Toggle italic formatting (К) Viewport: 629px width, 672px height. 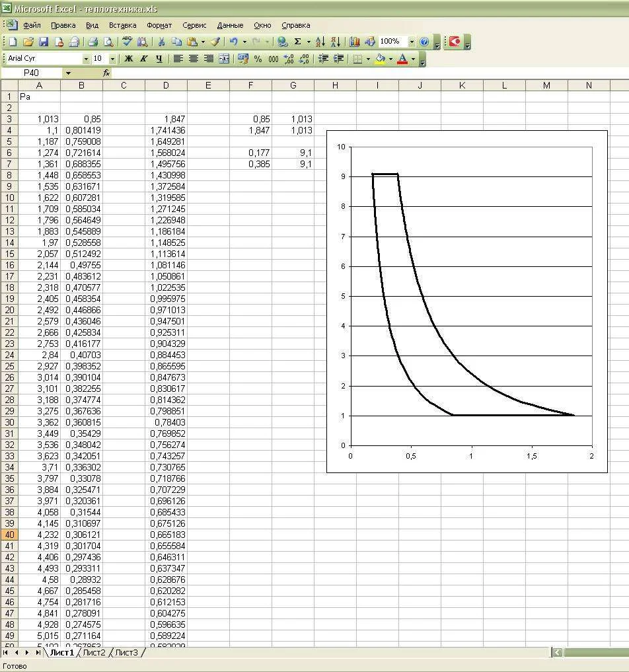[x=144, y=59]
